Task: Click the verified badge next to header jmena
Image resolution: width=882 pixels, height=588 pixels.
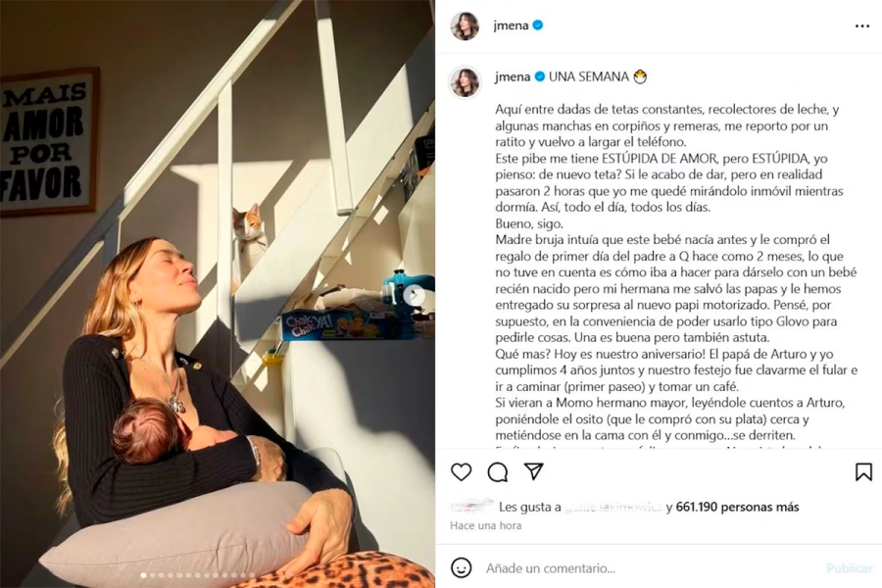Action: pyautogui.click(x=538, y=25)
